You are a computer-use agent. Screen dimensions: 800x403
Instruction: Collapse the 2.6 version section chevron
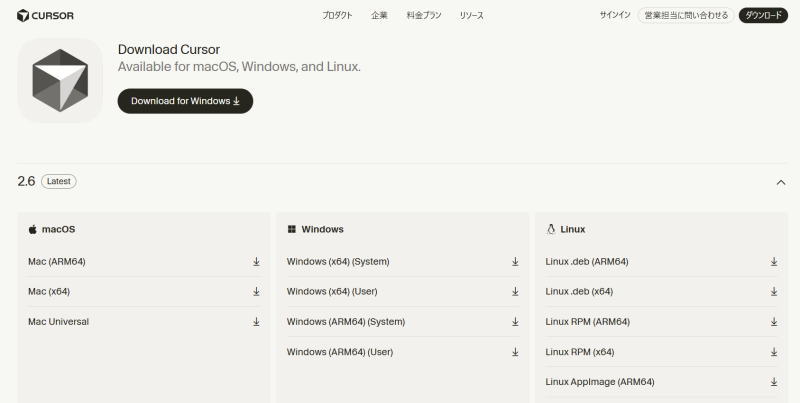tap(780, 182)
